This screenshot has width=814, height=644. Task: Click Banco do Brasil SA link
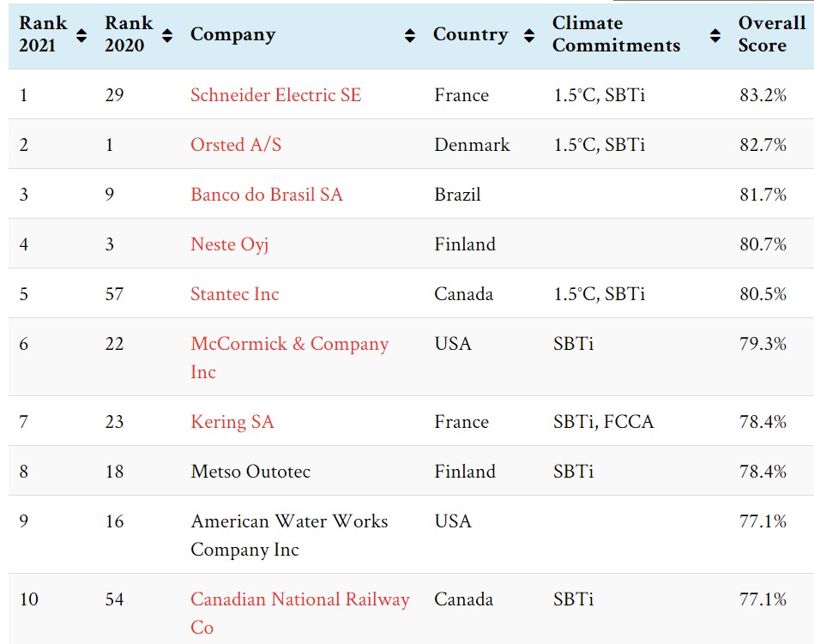point(266,195)
